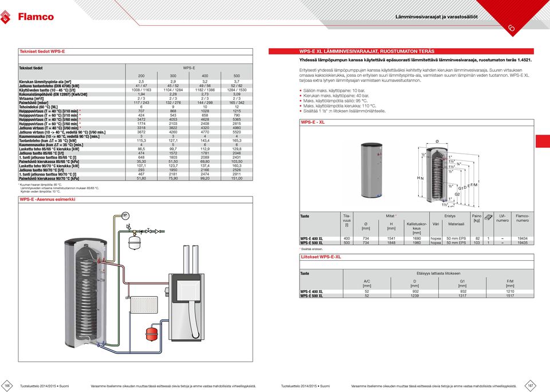This screenshot has width=550, height=392.
Task: Click row label 'Kokonaislämpöhäviö (EN 12897)'
Action: (53, 94)
